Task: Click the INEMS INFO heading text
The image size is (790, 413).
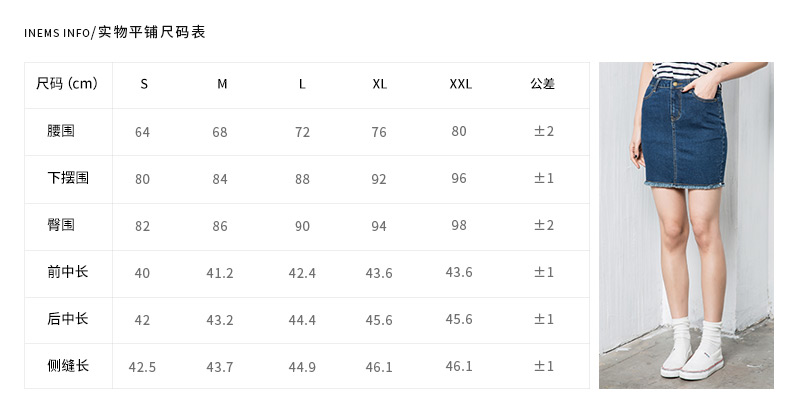Action: [x=56, y=33]
